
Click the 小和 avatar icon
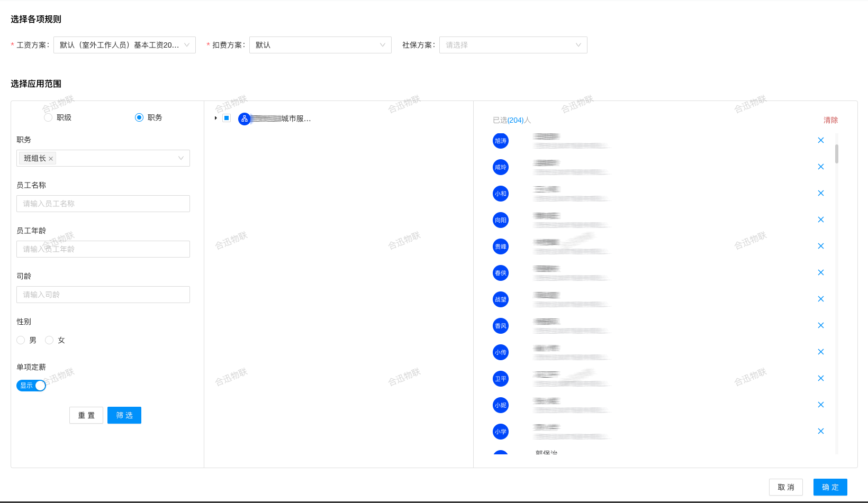[500, 194]
